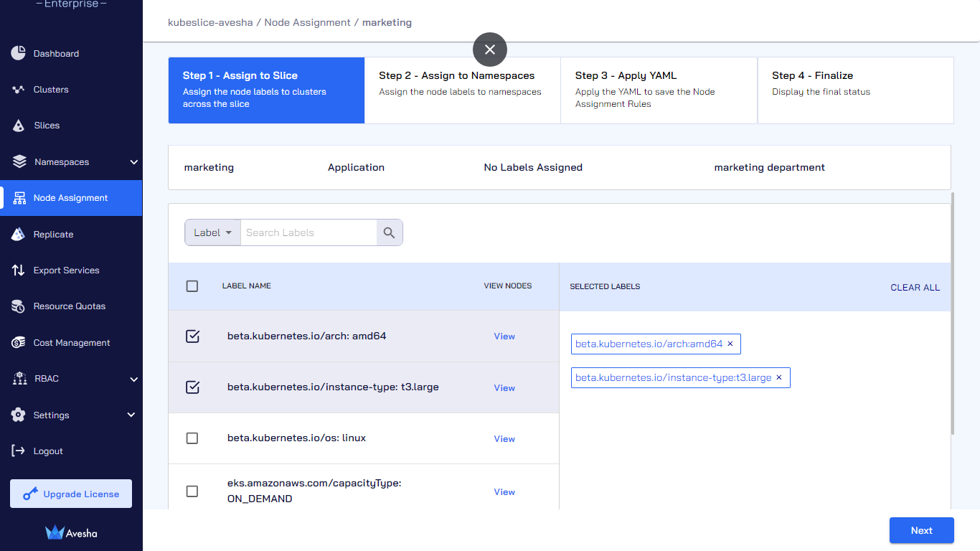The image size is (980, 551).
Task: Click the SELECTED LABELS header
Action: [x=605, y=286]
